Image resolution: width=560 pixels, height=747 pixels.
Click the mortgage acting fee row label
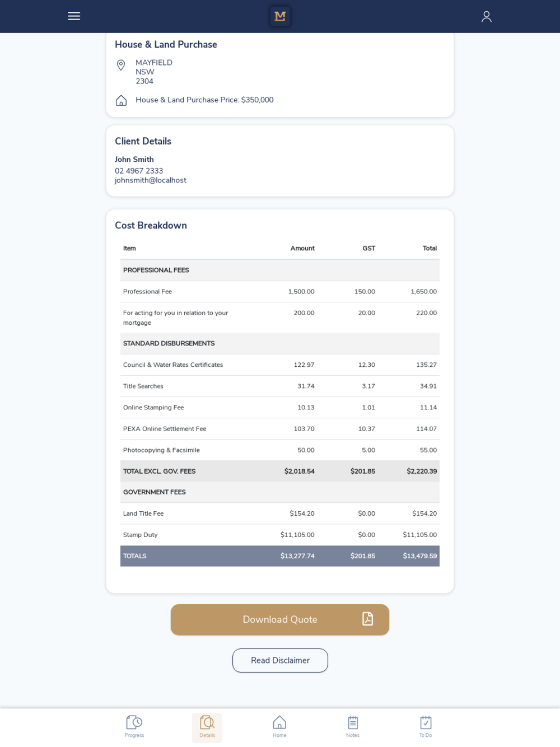coord(175,318)
